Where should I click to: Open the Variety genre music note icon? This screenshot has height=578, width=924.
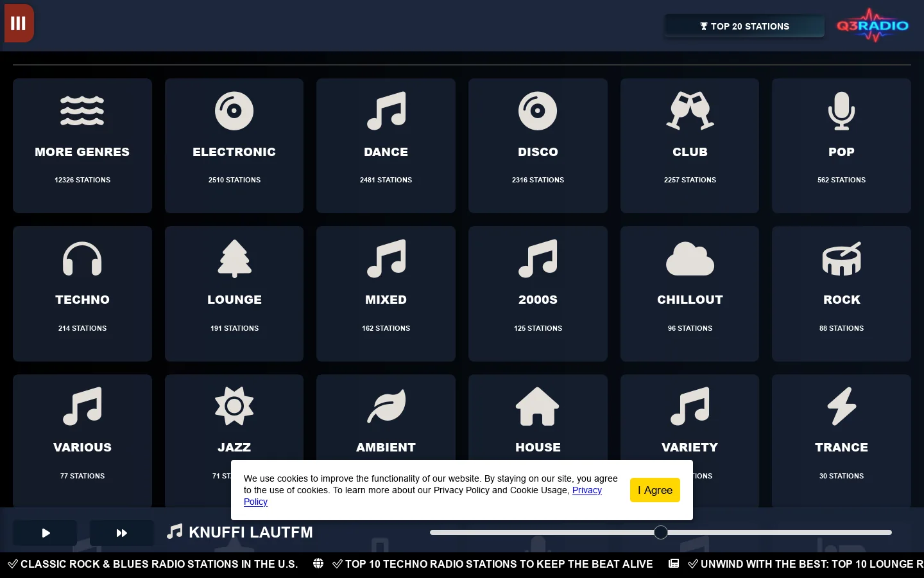690,407
